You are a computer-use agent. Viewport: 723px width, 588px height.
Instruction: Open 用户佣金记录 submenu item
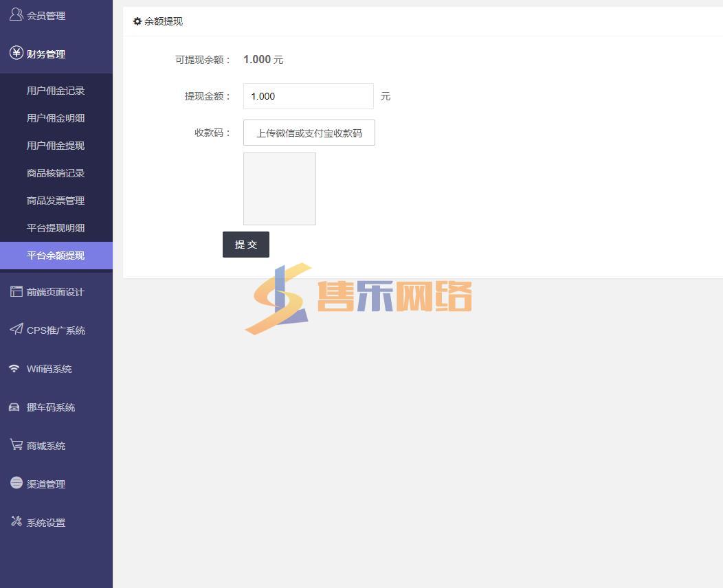pyautogui.click(x=56, y=91)
